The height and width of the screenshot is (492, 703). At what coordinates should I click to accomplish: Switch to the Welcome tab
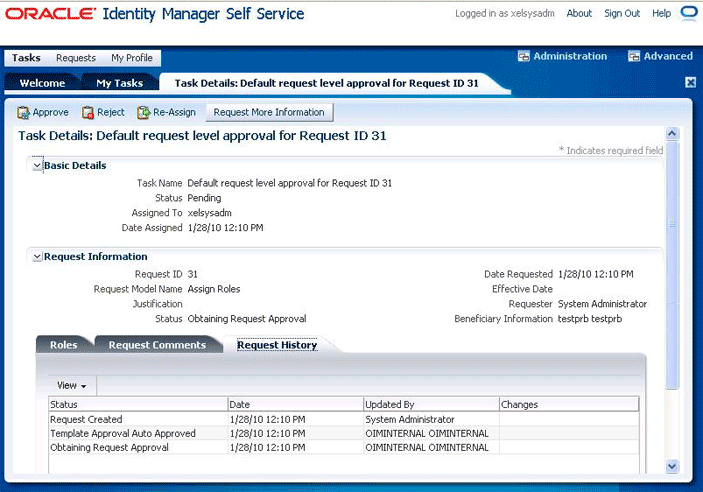[42, 83]
